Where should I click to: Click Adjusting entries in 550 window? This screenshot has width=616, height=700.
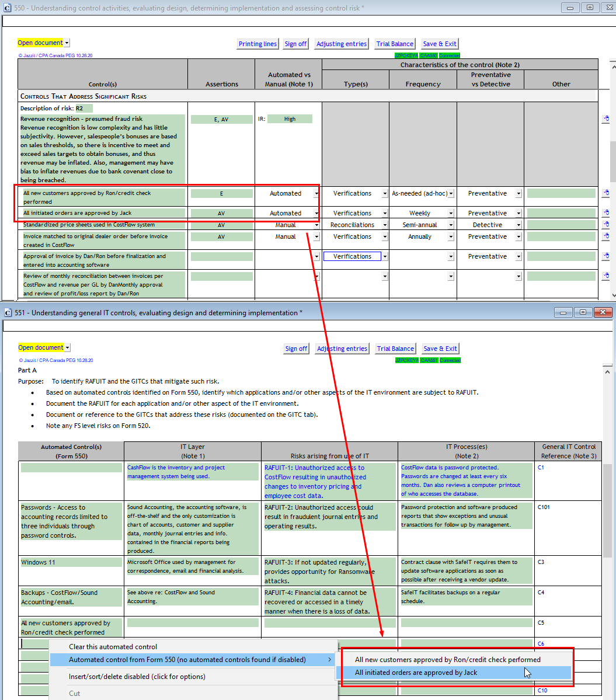tap(342, 44)
